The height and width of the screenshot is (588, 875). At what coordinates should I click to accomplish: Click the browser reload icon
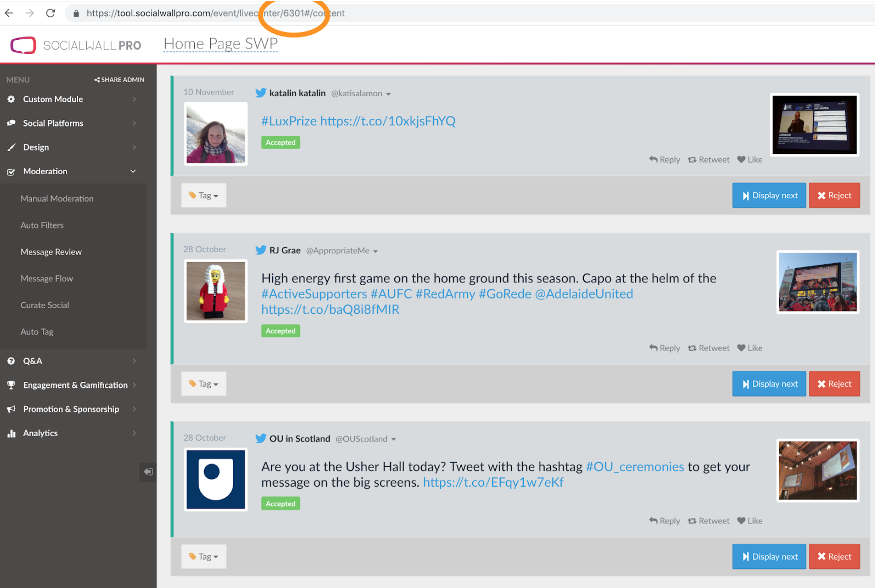point(51,13)
